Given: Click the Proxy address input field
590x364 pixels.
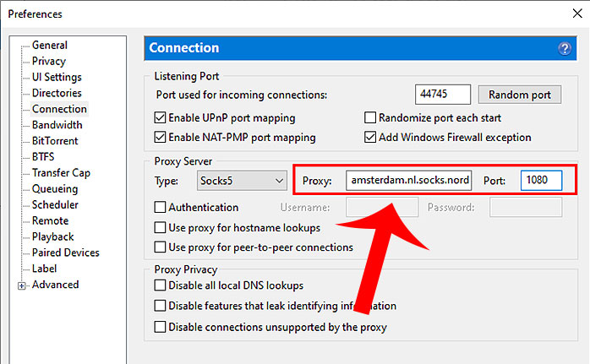Looking at the screenshot, I should (409, 181).
